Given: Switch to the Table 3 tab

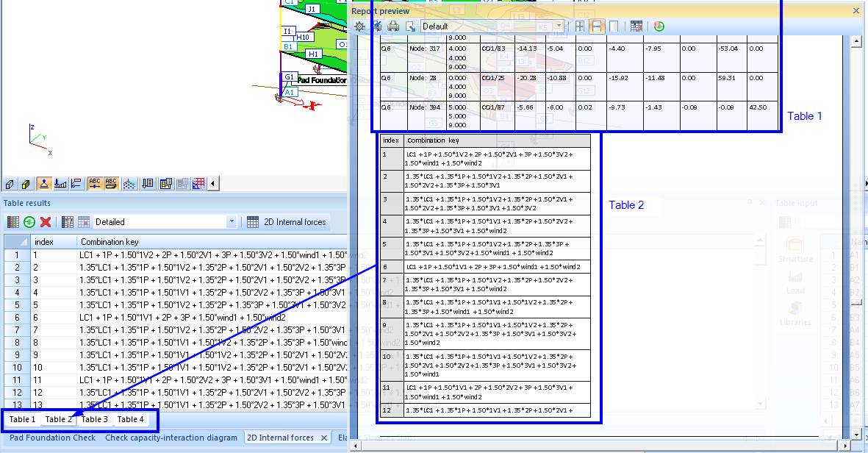Looking at the screenshot, I should click(x=95, y=419).
